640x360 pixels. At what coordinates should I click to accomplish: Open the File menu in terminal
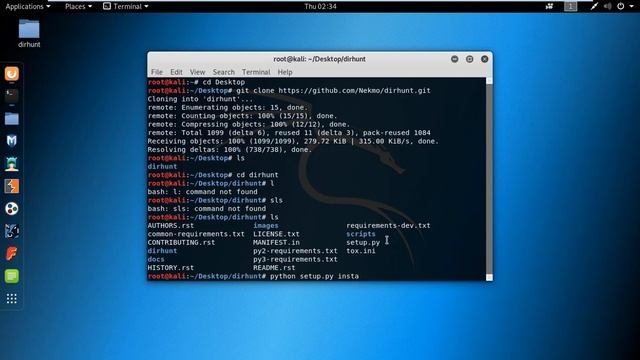click(x=157, y=72)
